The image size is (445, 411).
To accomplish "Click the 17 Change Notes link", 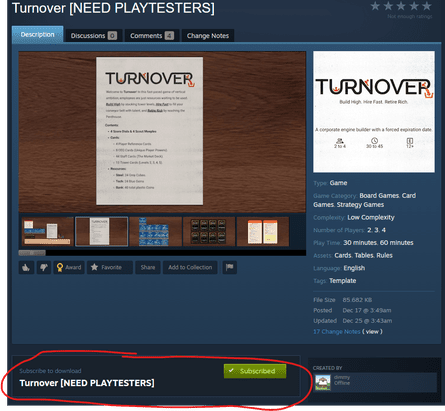I will click(337, 332).
